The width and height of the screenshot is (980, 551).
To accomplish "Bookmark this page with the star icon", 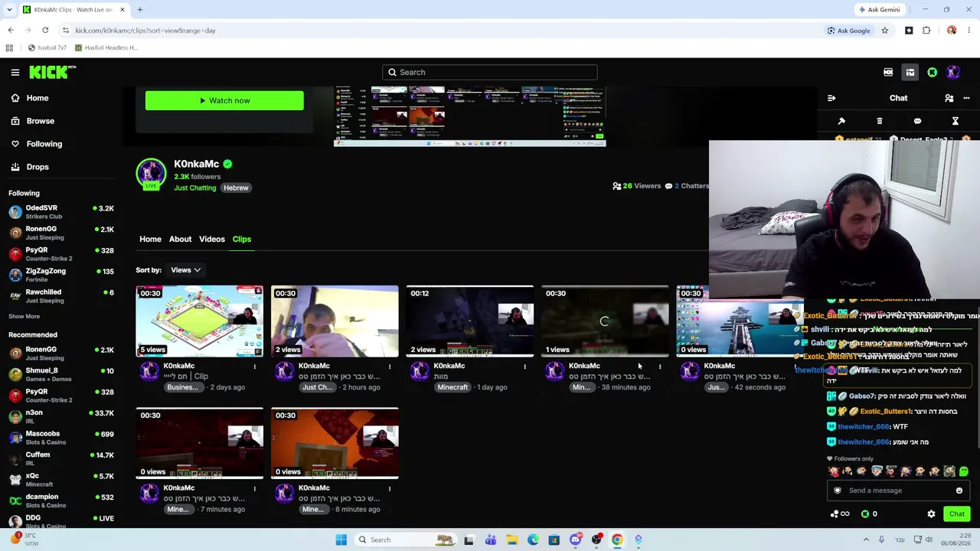I will [x=884, y=31].
